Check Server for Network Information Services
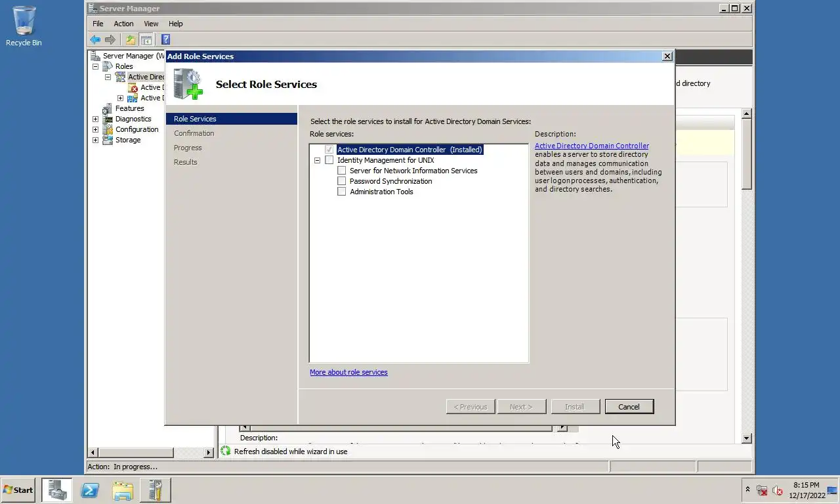This screenshot has height=504, width=840. pos(342,171)
